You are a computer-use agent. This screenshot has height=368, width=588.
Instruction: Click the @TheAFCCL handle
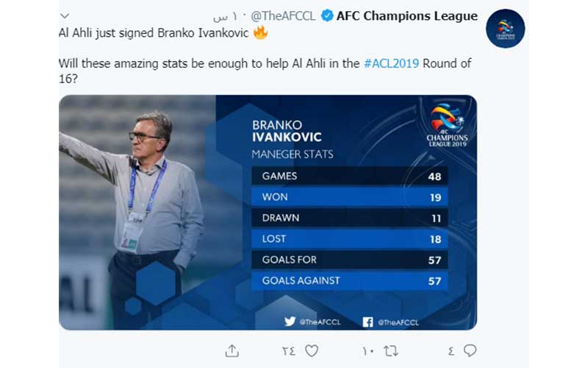(283, 16)
